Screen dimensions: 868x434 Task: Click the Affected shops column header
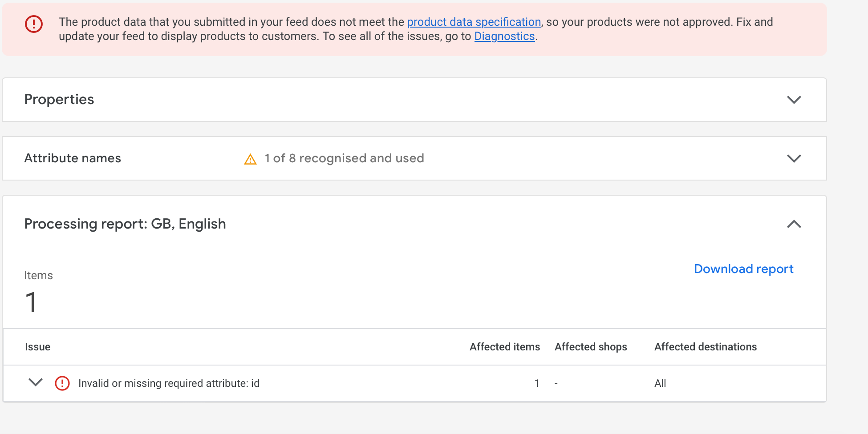click(591, 347)
